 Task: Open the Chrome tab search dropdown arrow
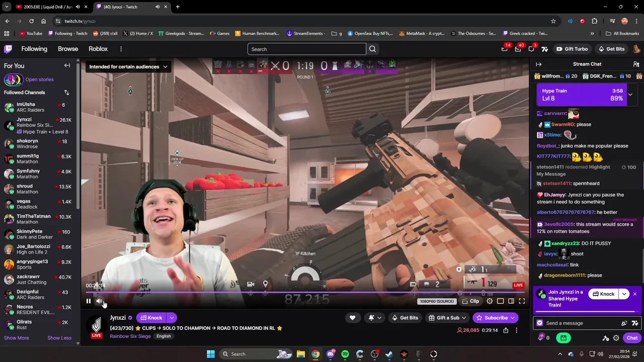tap(7, 7)
